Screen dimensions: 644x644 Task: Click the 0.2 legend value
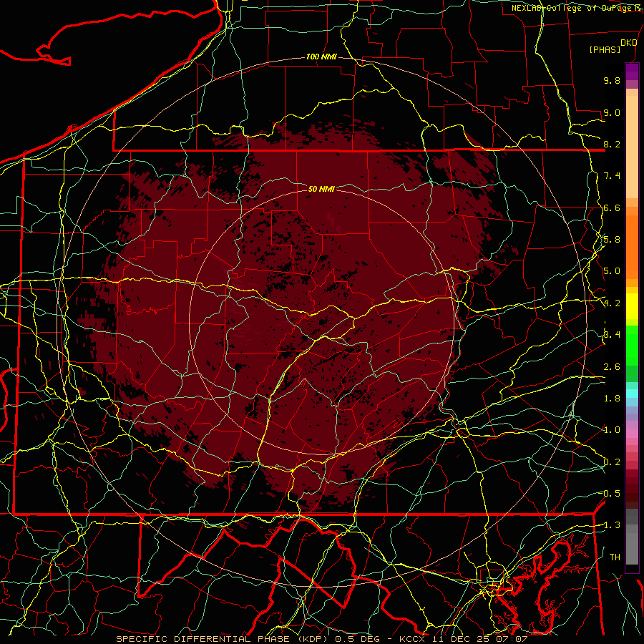pyautogui.click(x=612, y=462)
